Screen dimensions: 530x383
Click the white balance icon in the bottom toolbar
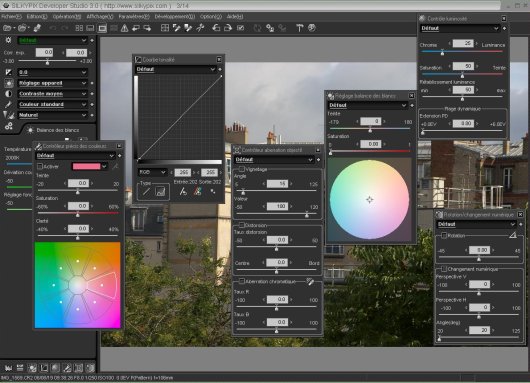[x=32, y=368]
